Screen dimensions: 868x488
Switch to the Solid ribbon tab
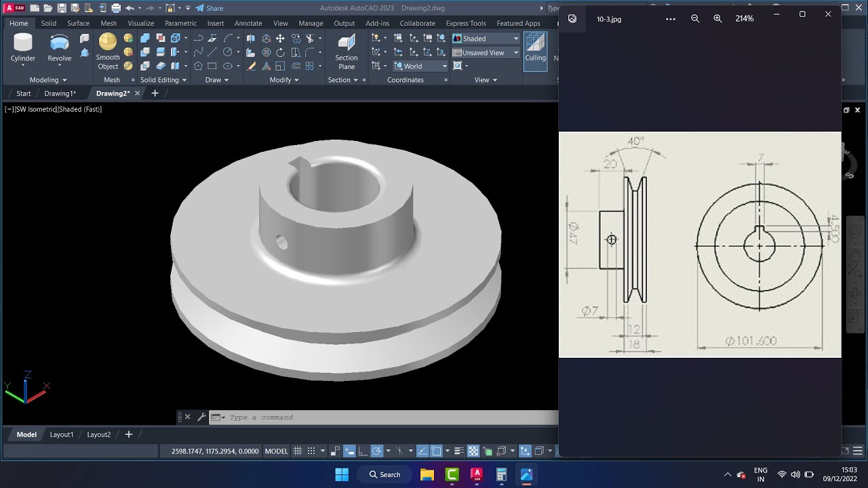click(x=49, y=23)
